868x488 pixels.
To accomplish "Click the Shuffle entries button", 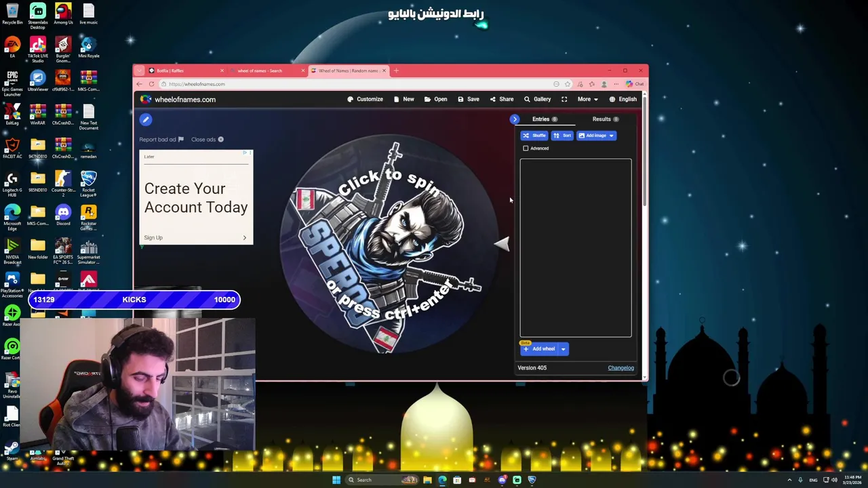I will tap(534, 136).
